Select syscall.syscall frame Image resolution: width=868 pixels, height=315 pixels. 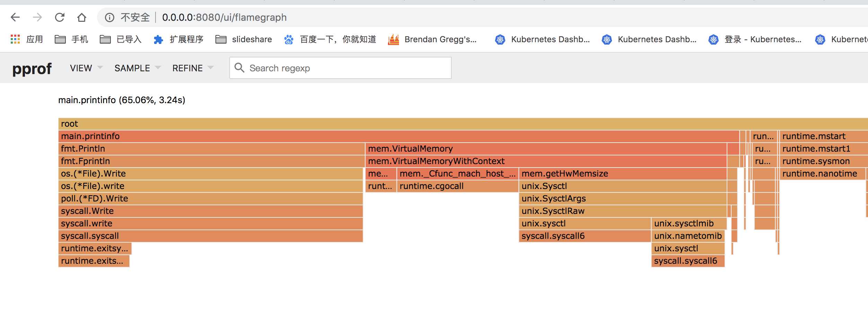coord(211,236)
